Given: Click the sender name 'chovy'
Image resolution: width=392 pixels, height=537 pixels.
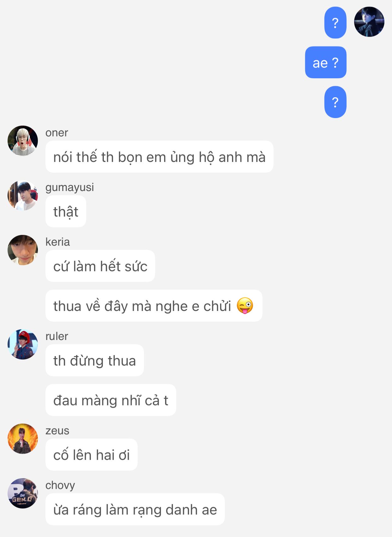Looking at the screenshot, I should [x=60, y=485].
